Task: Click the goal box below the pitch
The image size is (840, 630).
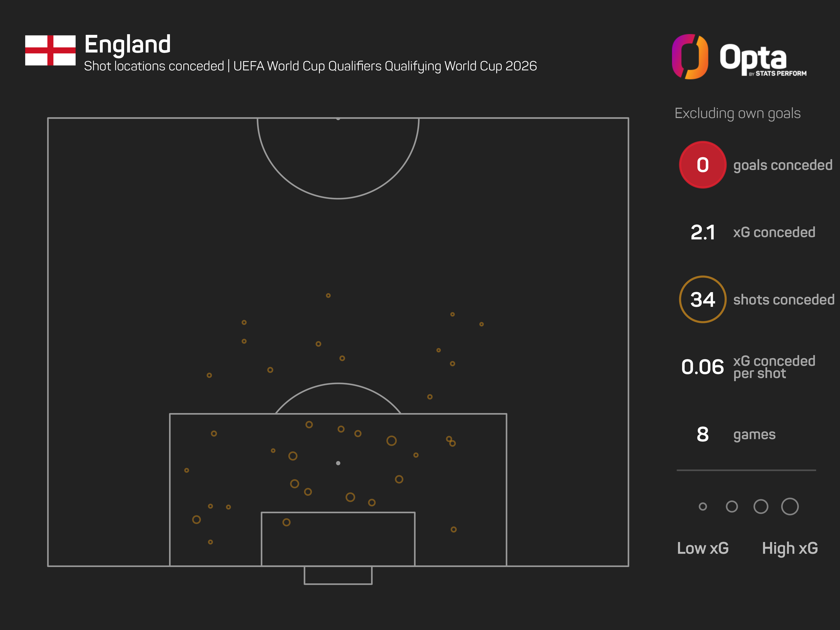Action: pos(338,575)
